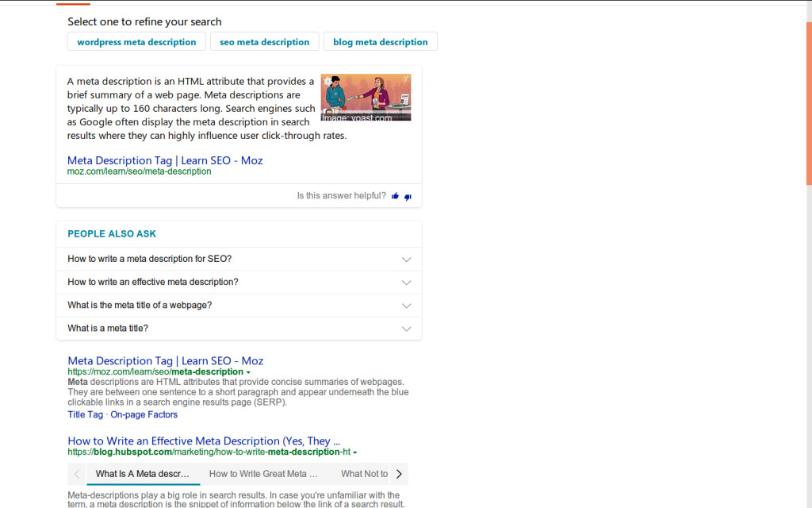
Task: Switch to 'How to Write Great Meta…' tab
Action: click(263, 474)
